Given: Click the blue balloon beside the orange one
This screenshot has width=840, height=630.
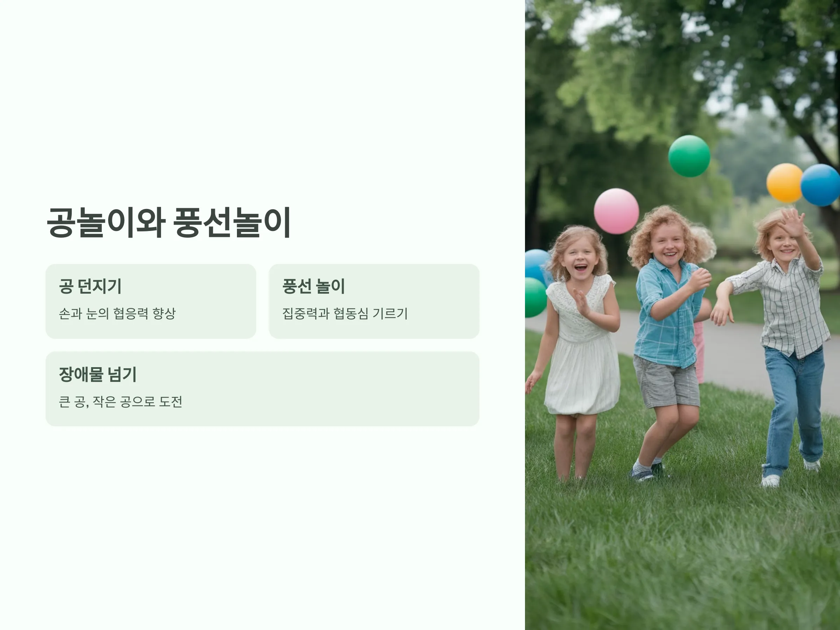Looking at the screenshot, I should (x=821, y=185).
